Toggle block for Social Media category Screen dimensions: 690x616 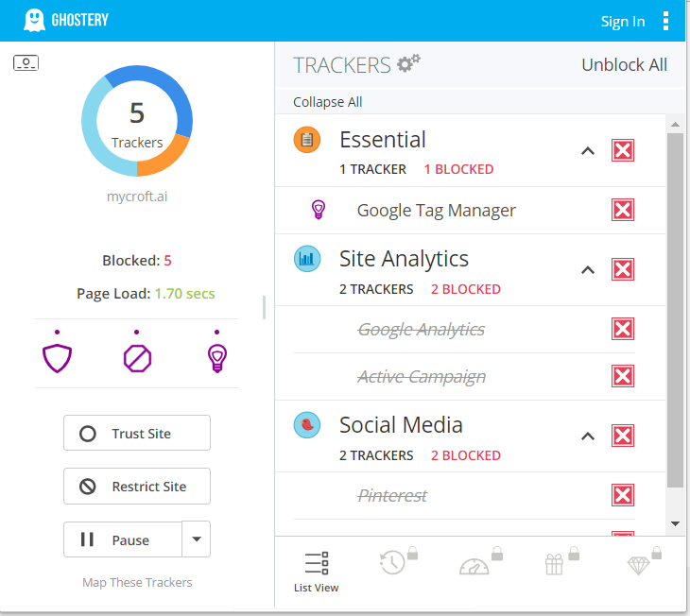tap(623, 436)
